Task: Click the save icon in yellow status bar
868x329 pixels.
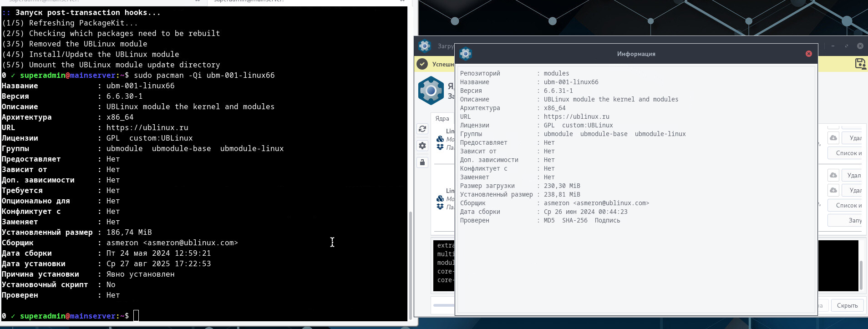Action: 860,64
